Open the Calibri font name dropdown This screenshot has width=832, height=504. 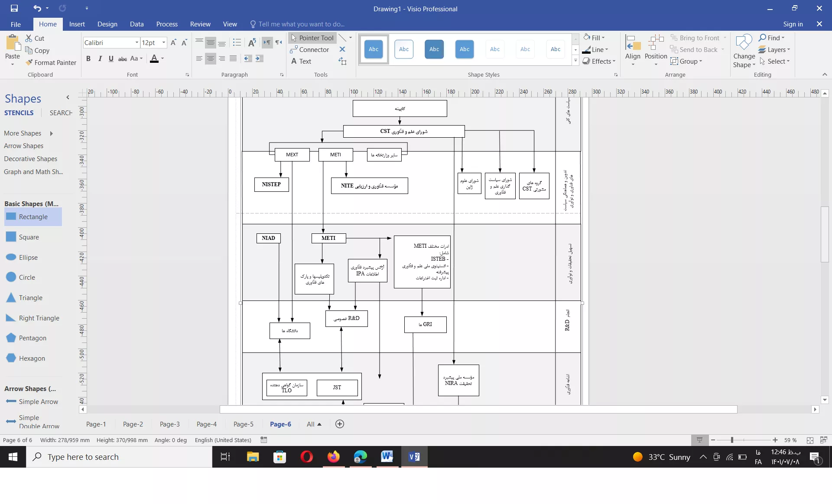[x=136, y=42]
